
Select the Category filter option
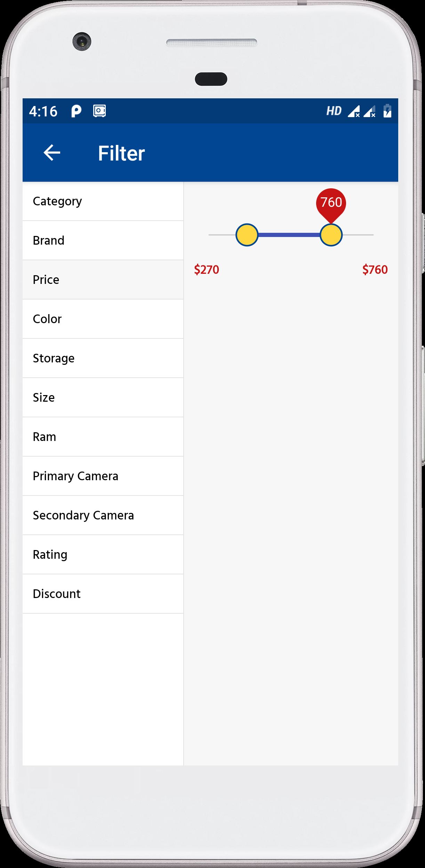(103, 201)
